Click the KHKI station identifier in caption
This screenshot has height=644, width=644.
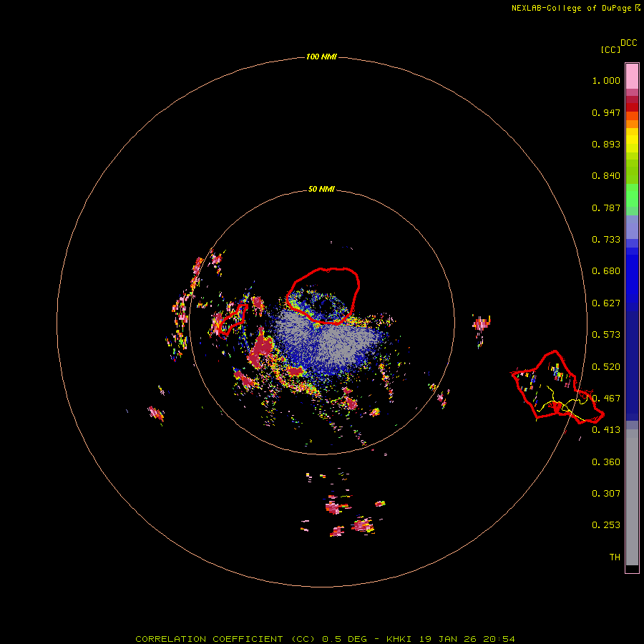(x=399, y=639)
